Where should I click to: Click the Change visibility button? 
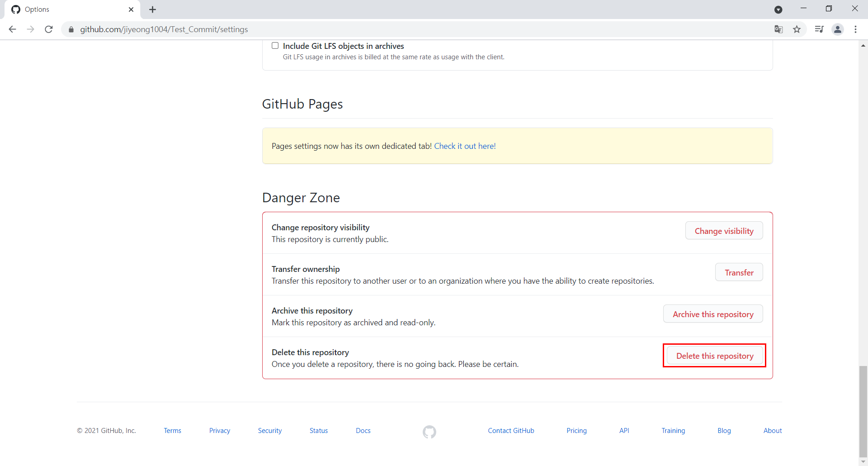(724, 231)
